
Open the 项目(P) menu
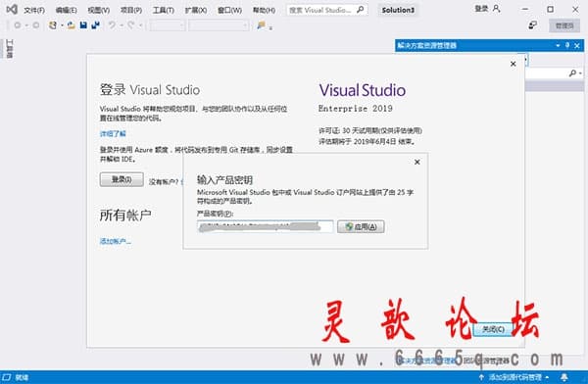[131, 10]
